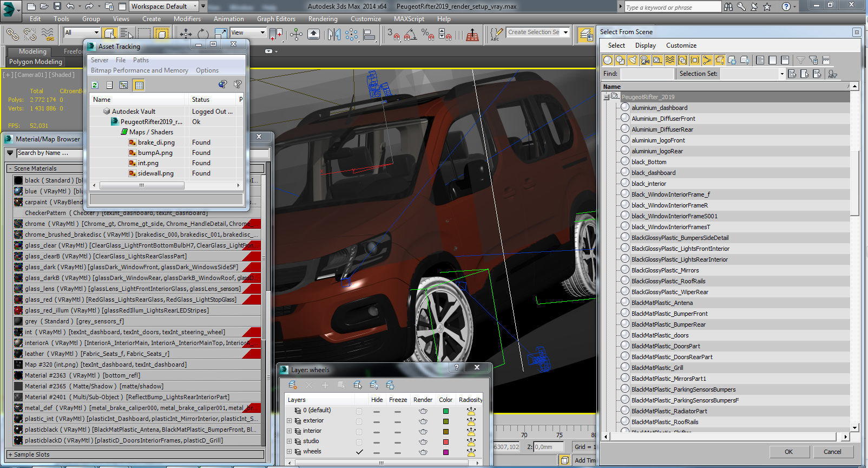Expand the interior layer tree
Screen dimensions: 868x468
pyautogui.click(x=289, y=431)
